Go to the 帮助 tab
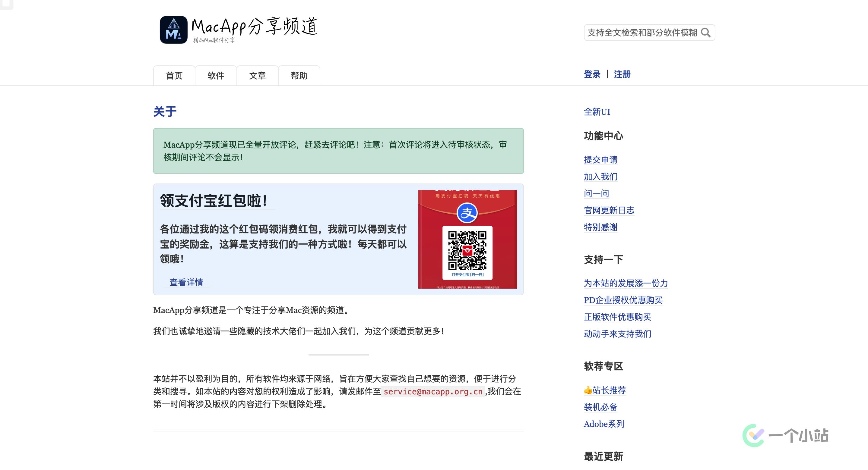 click(299, 75)
